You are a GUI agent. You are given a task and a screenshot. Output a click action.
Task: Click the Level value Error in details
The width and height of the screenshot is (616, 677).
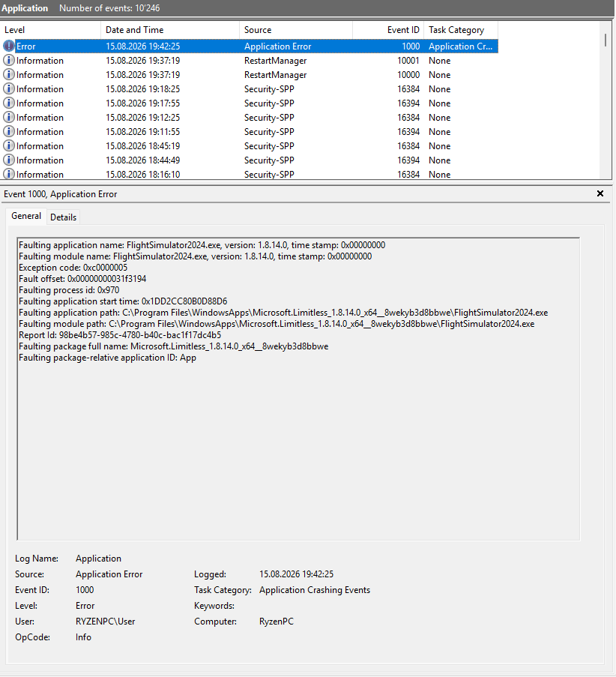pos(85,606)
